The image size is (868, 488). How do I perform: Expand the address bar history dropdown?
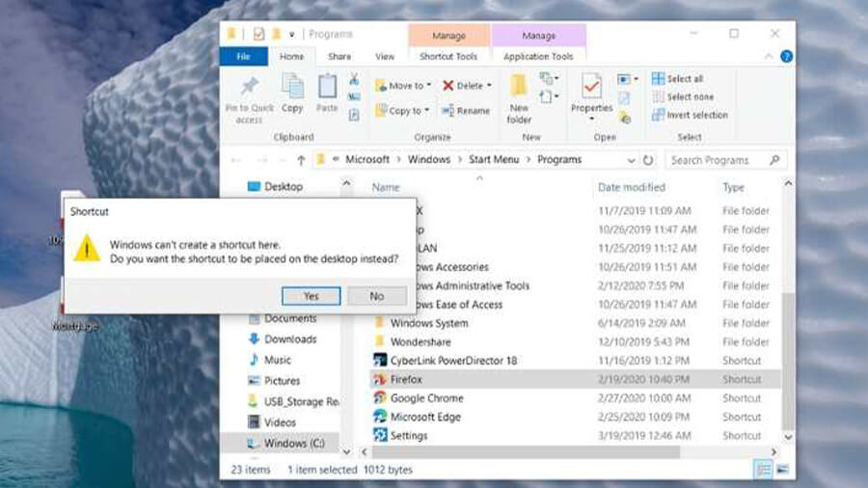tap(631, 160)
